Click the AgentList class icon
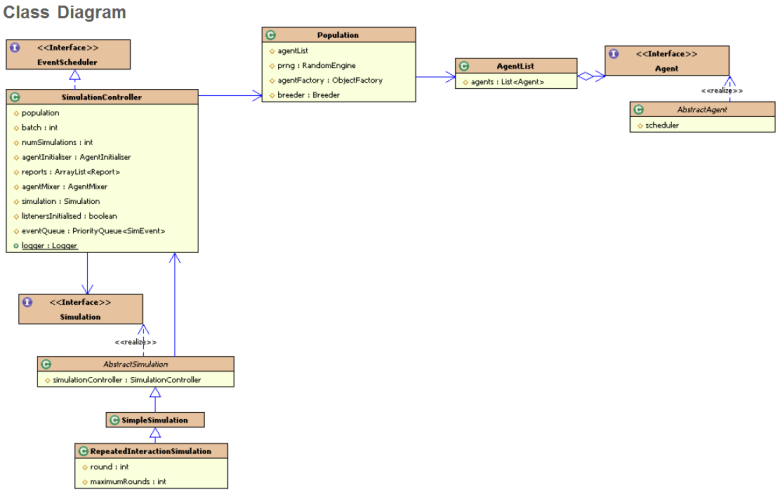780x494 pixels. pyautogui.click(x=464, y=66)
